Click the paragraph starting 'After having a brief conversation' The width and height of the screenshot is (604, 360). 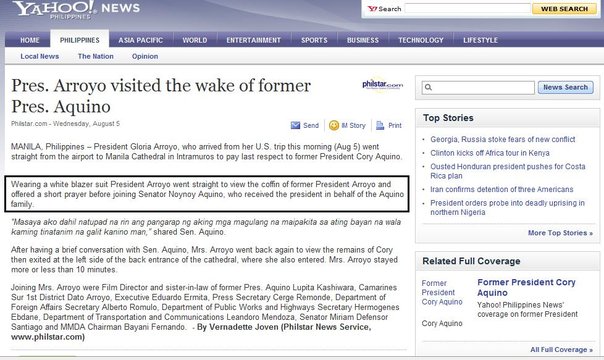pos(204,260)
